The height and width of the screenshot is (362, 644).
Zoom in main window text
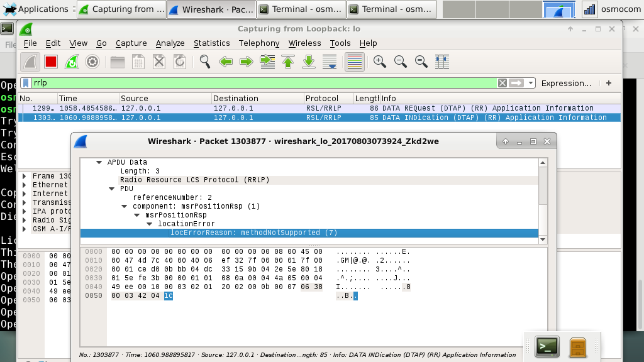point(379,62)
